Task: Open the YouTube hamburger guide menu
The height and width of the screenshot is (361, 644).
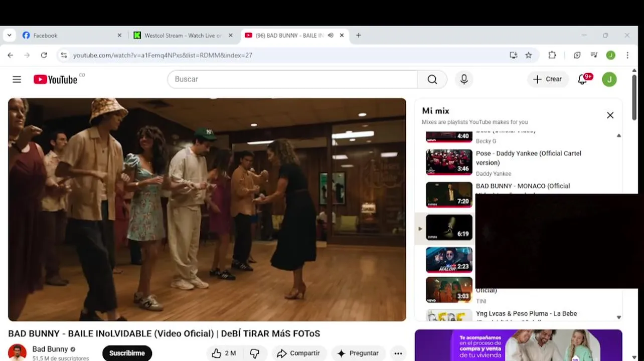Action: coord(17,79)
